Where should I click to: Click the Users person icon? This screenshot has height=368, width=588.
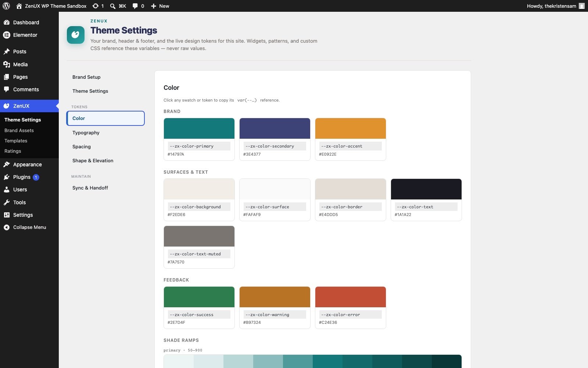[7, 190]
